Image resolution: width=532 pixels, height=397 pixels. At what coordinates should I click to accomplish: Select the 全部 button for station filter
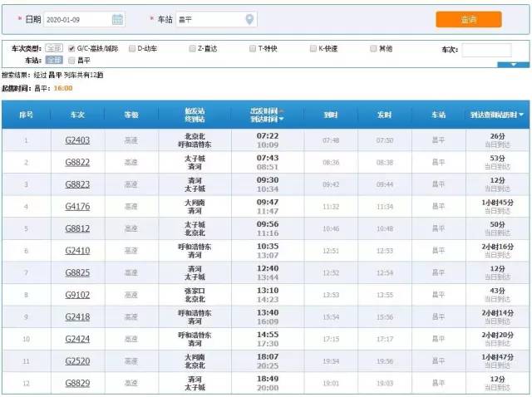coord(54,60)
